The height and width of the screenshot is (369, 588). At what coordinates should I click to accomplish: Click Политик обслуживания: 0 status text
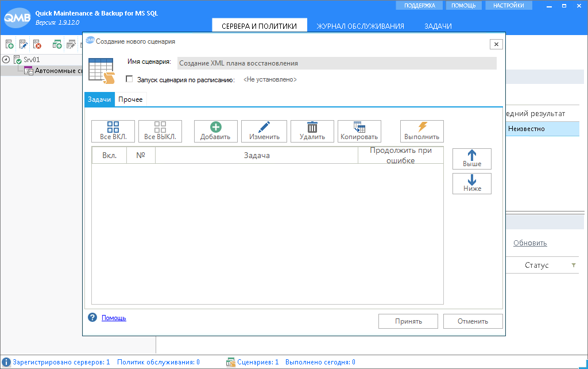[x=158, y=362]
